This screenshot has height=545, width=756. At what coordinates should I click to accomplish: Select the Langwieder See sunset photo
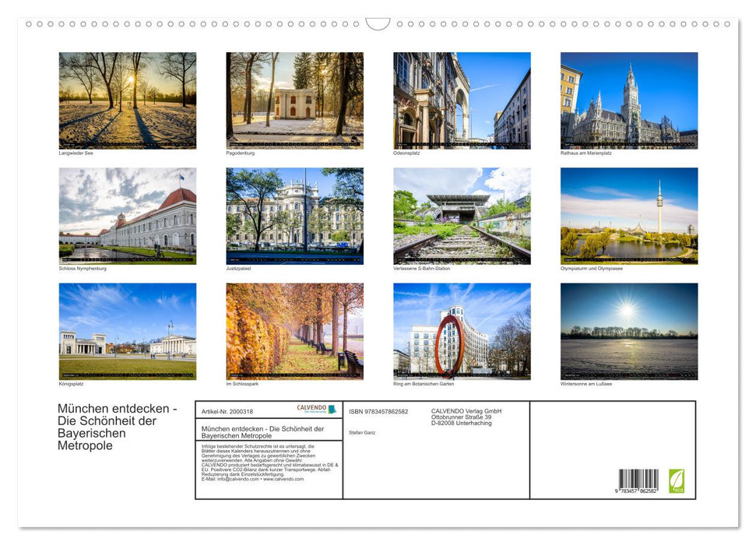(127, 100)
